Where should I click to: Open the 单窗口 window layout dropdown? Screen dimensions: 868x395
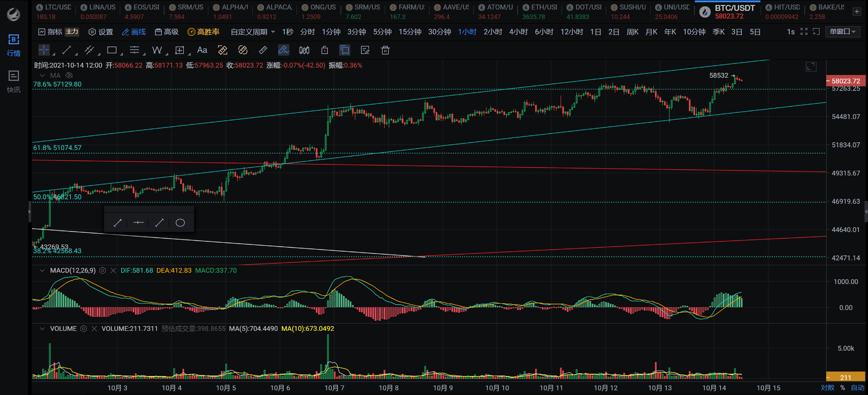tap(843, 32)
